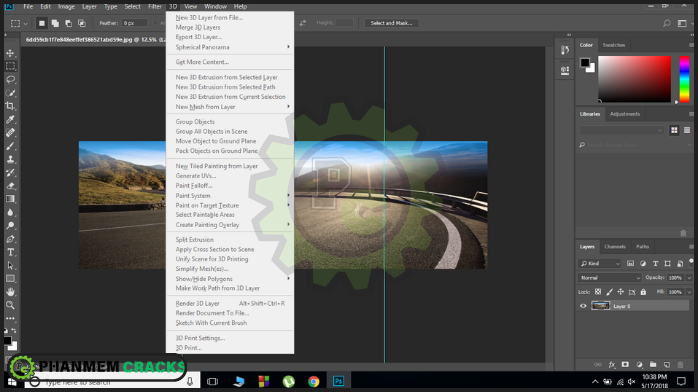698x392 pixels.
Task: Select the Path Selection tool
Action: coord(10,266)
